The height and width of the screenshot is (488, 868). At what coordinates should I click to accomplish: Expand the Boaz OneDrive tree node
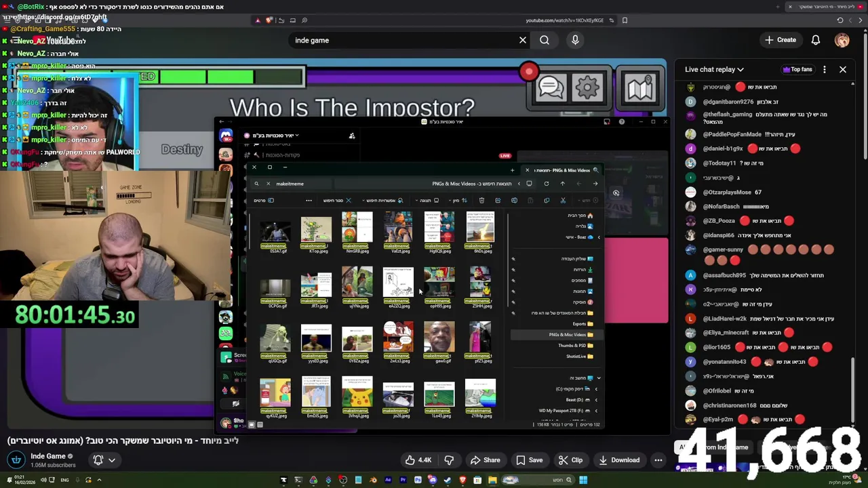pyautogui.click(x=598, y=237)
